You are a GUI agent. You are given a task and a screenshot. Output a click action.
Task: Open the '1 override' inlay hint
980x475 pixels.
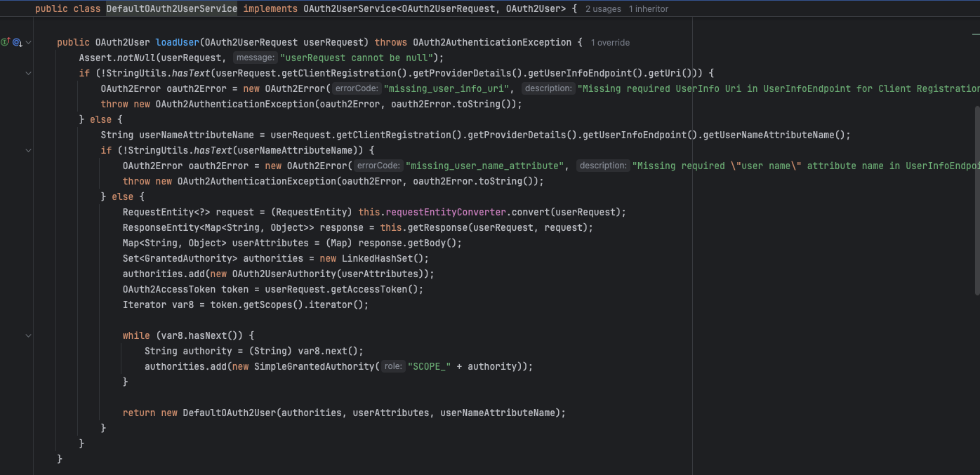click(x=610, y=43)
